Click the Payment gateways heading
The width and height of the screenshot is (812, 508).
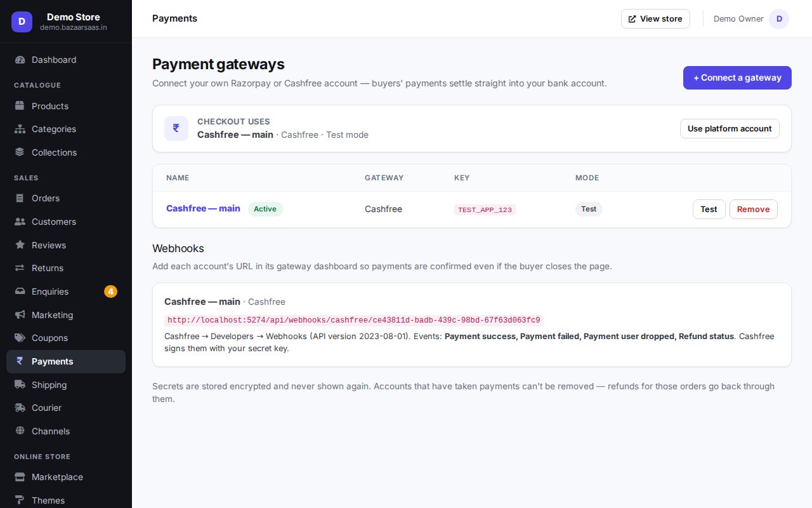click(x=218, y=64)
